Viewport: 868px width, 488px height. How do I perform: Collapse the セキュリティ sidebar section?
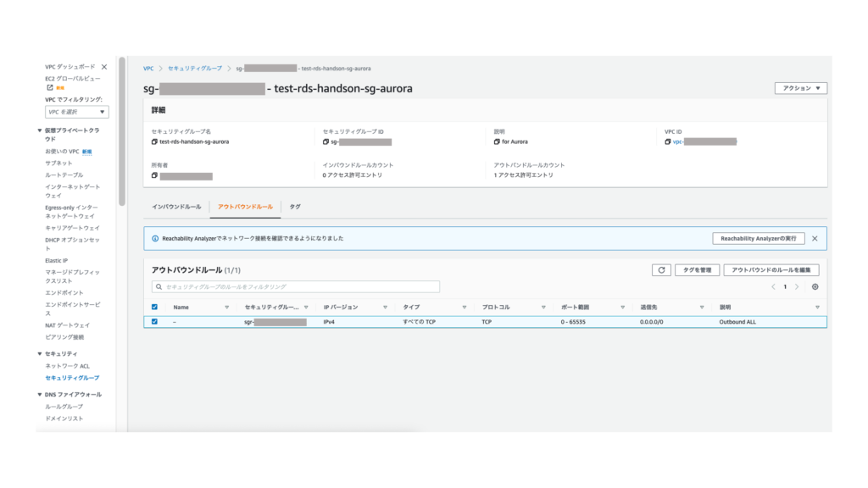click(40, 353)
